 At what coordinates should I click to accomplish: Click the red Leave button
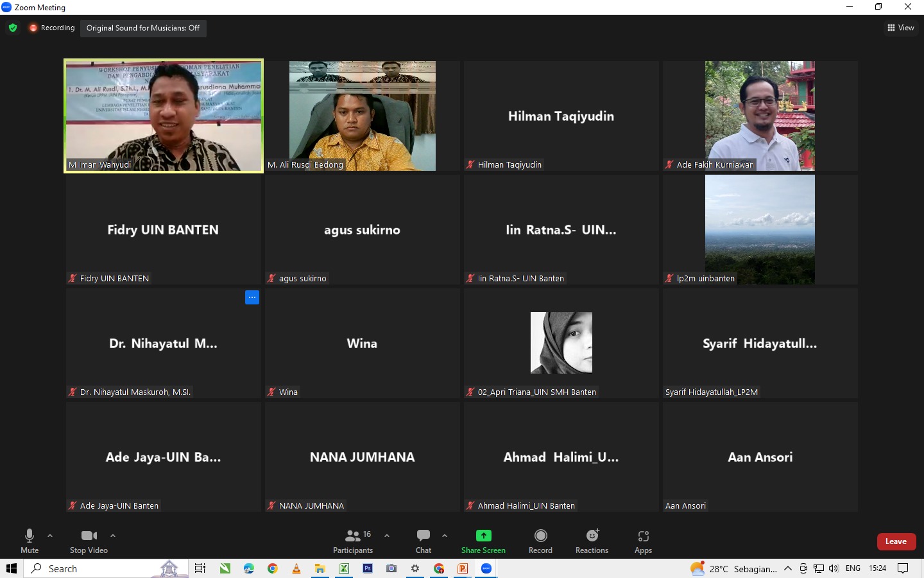[896, 541]
